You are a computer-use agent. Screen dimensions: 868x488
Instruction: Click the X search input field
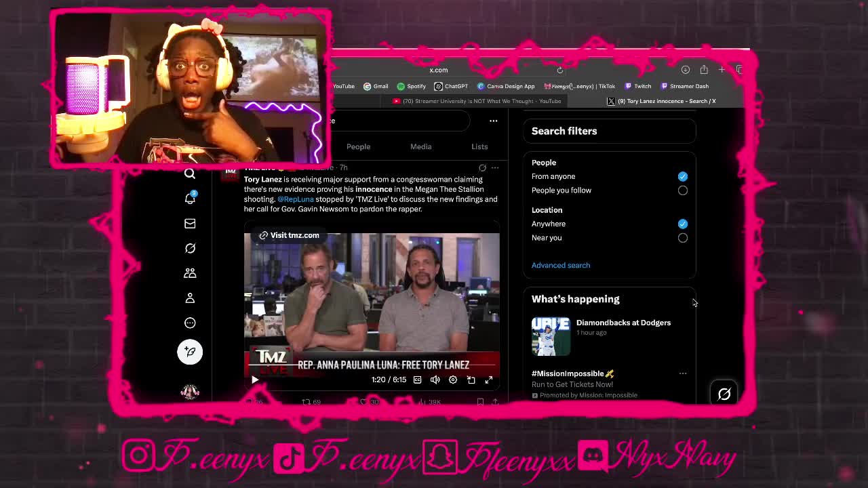coord(400,121)
